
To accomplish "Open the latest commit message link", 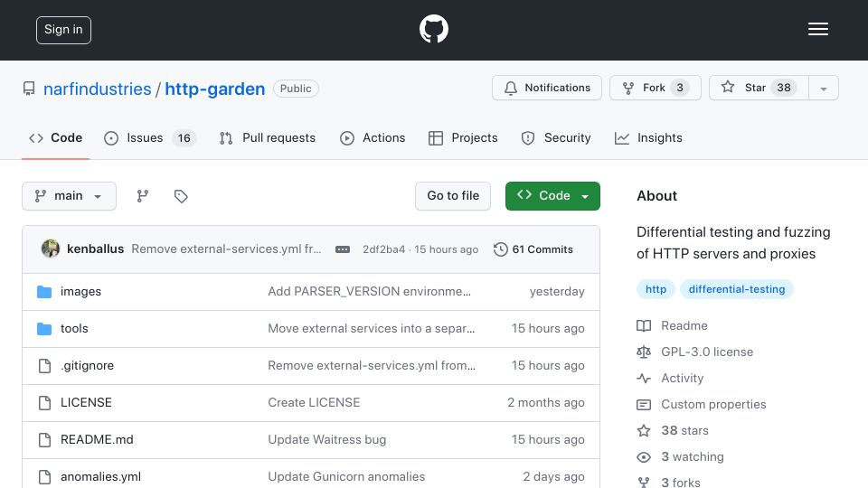I will (226, 249).
